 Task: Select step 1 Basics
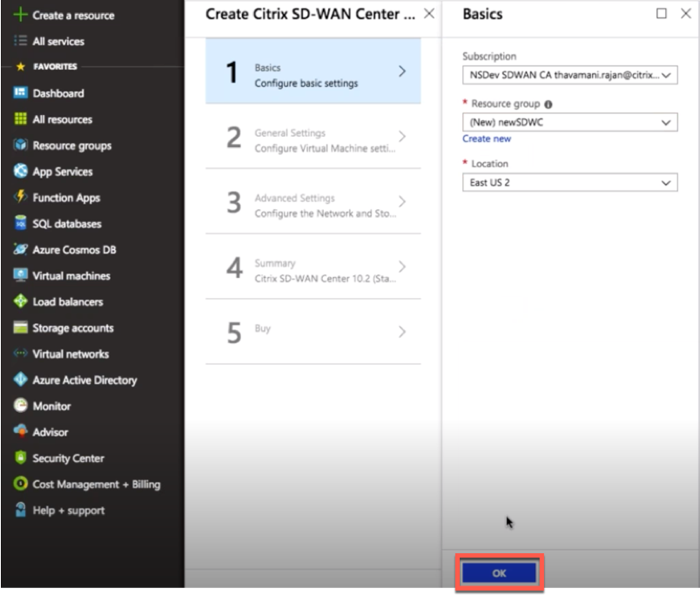pyautogui.click(x=313, y=71)
